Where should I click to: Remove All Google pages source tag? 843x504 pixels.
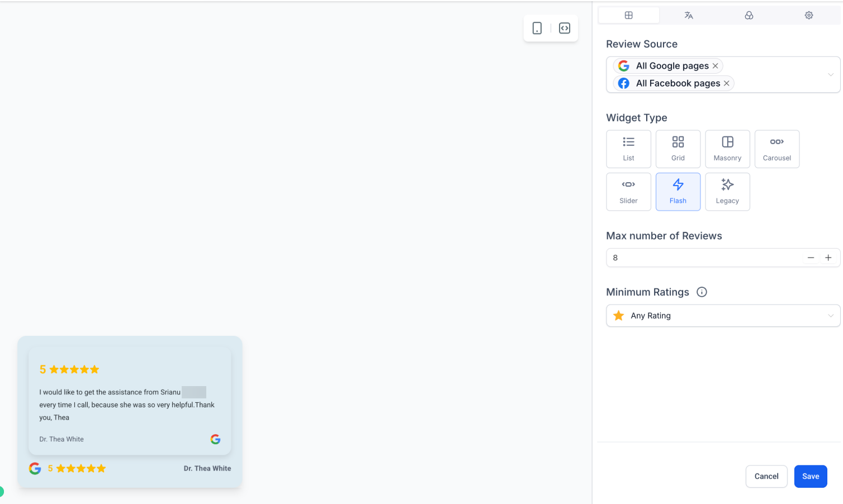coord(715,66)
